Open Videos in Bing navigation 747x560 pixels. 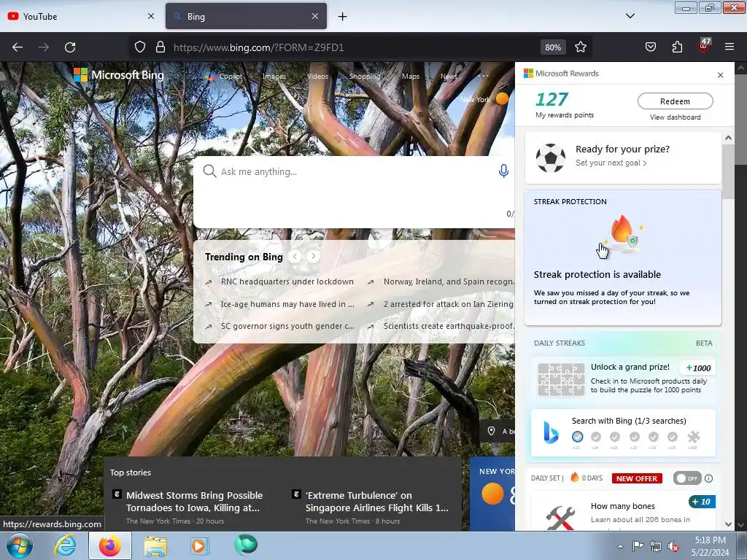[x=318, y=76]
